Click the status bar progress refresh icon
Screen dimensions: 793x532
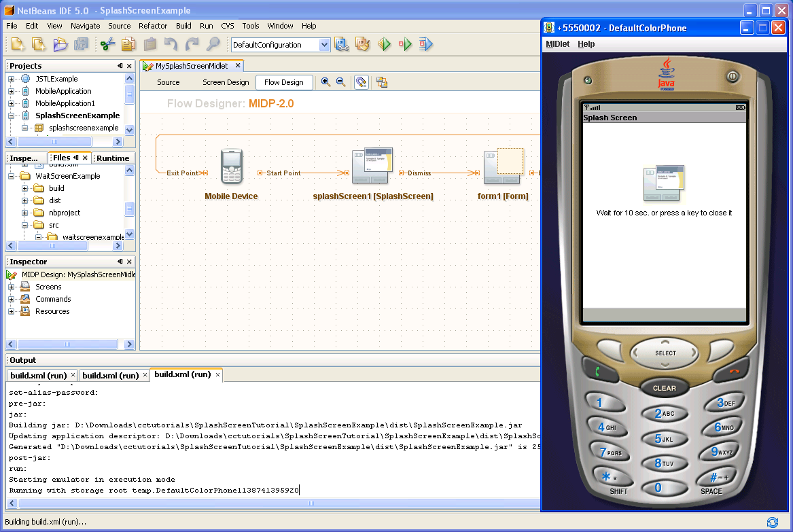point(772,522)
